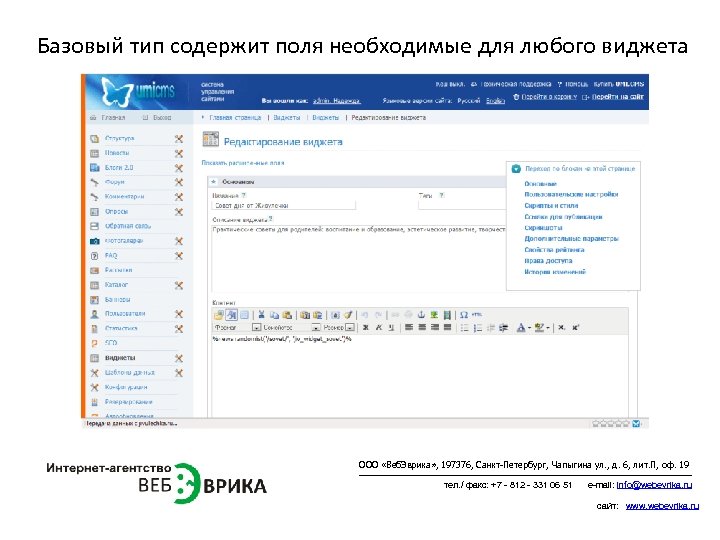
Task: Click Paste icon in editor toolbar
Action: click(287, 315)
